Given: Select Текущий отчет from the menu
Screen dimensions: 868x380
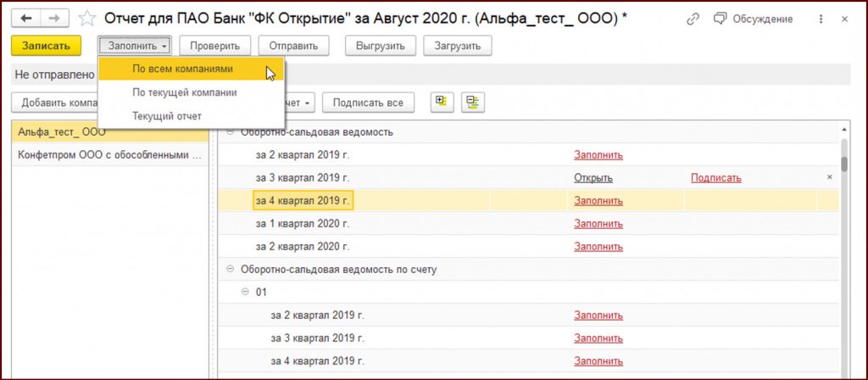Looking at the screenshot, I should click(167, 115).
